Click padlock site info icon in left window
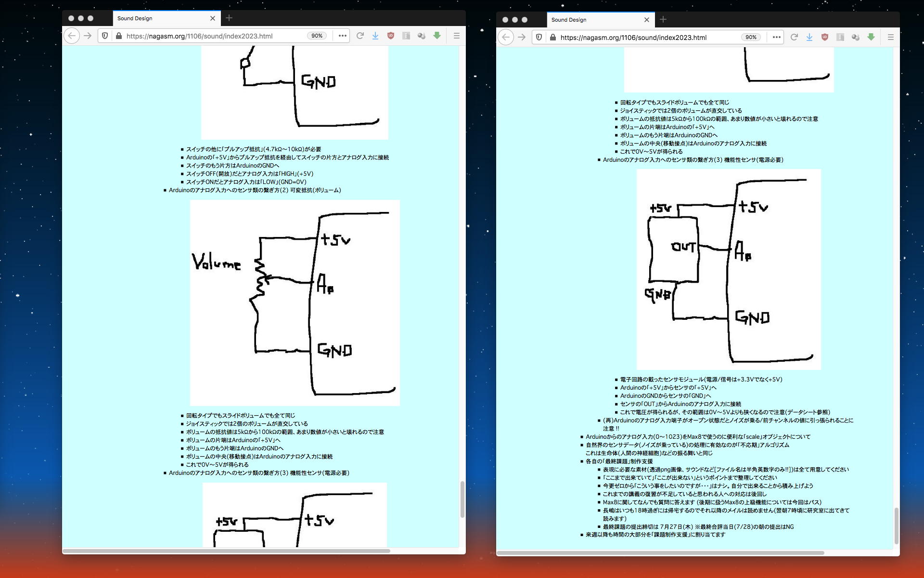Viewport: 924px width, 578px height. [x=118, y=36]
